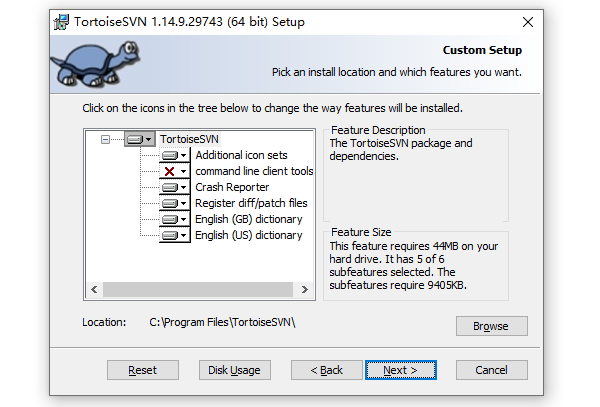This screenshot has height=407, width=600.
Task: Go back to the previous setup step
Action: coord(326,370)
